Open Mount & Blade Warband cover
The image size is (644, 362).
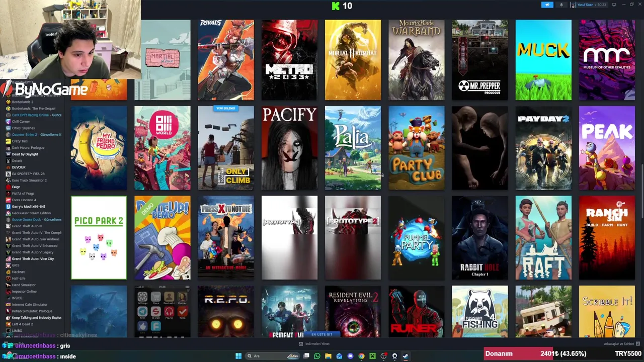tap(416, 60)
